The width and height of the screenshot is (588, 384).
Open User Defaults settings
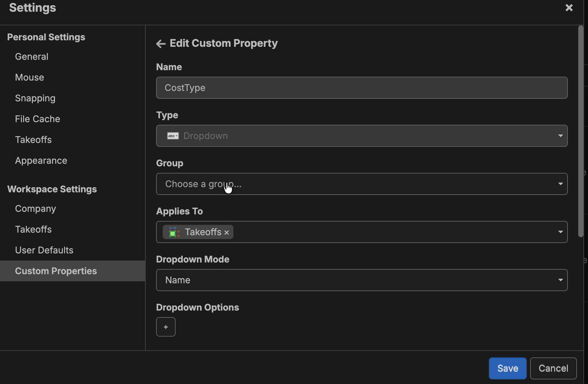pos(44,250)
